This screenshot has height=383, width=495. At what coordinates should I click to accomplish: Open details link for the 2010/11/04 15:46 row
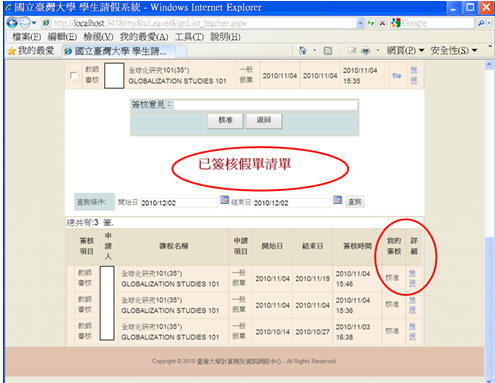pyautogui.click(x=412, y=279)
